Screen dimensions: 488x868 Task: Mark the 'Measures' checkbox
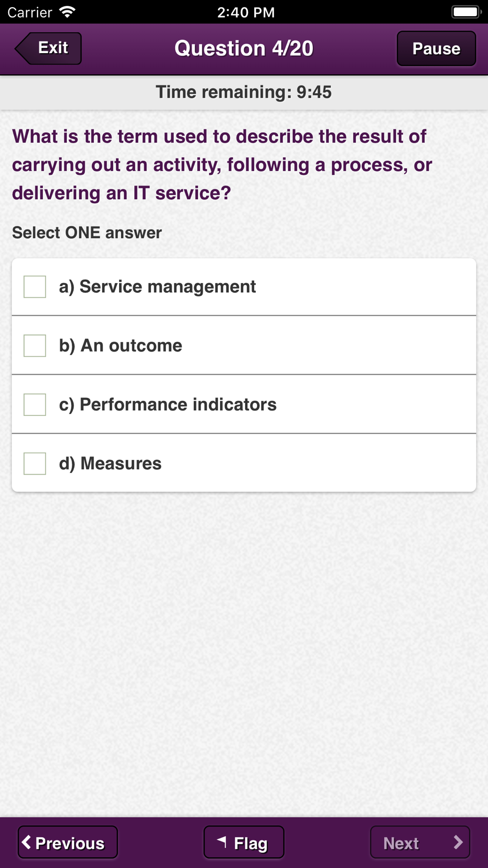[35, 463]
